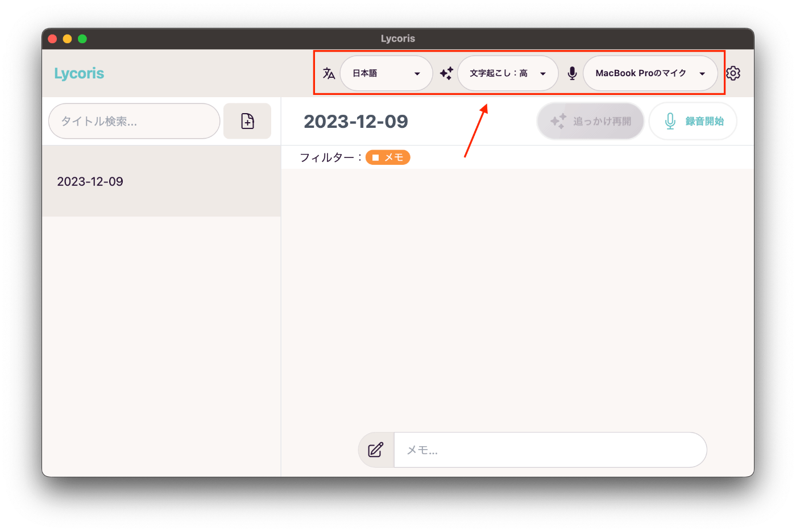This screenshot has height=532, width=796.
Task: Click the タイトル検索 search field
Action: click(134, 121)
